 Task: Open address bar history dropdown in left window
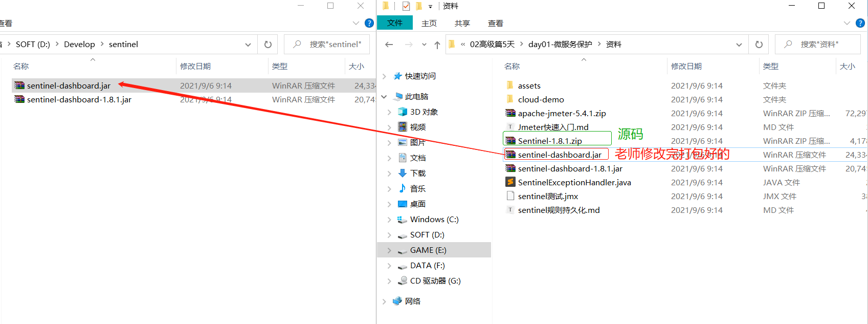pyautogui.click(x=248, y=45)
